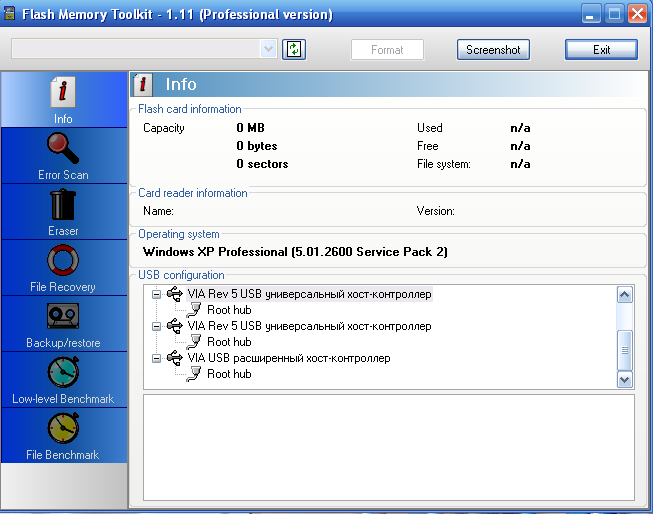Select 'Root hub' under first VIA Rev 5 controller
653x514 pixels.
[229, 310]
